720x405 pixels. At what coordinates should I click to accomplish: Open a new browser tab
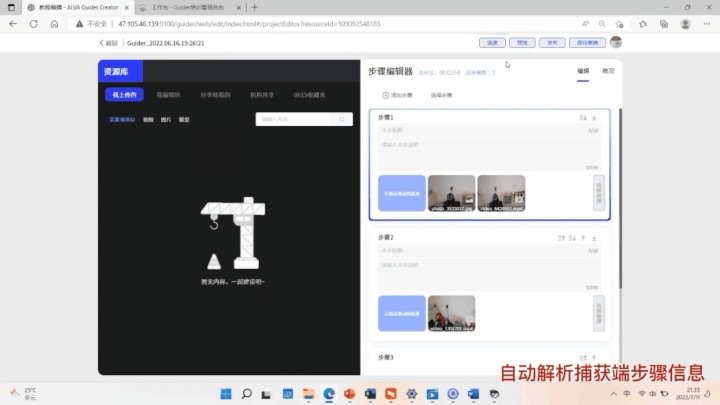pyautogui.click(x=254, y=7)
